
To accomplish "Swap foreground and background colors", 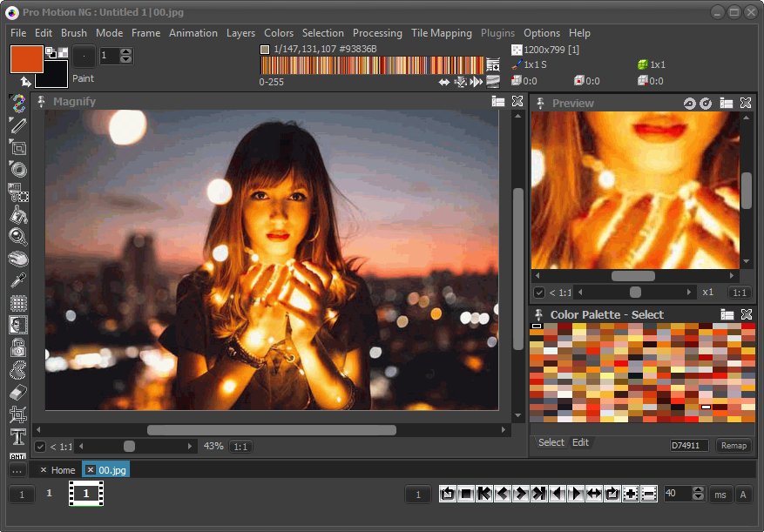I will 25,82.
